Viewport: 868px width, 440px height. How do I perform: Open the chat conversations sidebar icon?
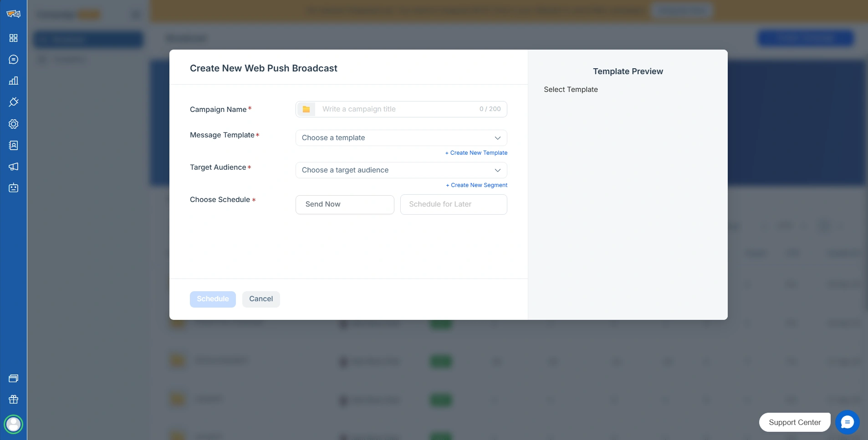coord(13,60)
